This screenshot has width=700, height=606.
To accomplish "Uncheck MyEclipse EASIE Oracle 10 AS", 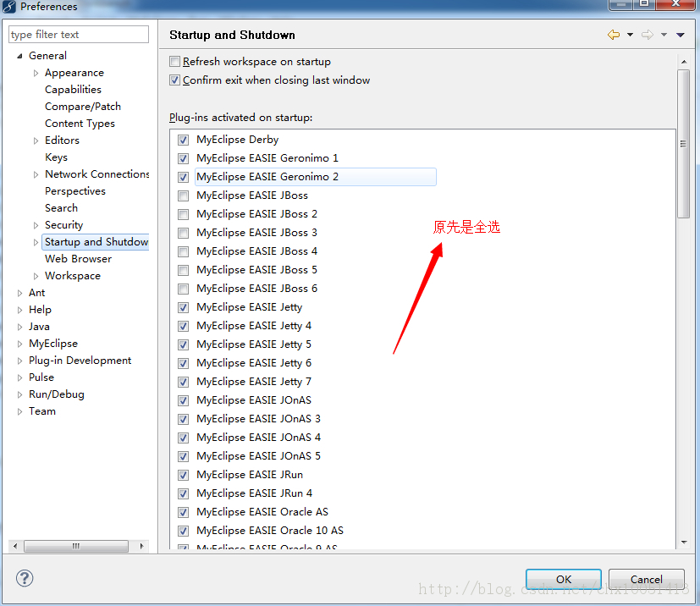I will pyautogui.click(x=183, y=531).
